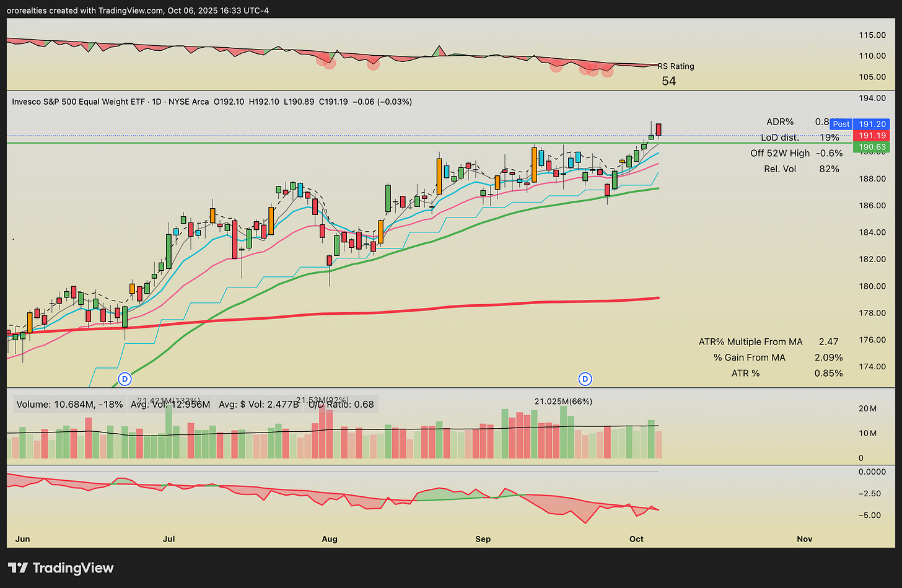The image size is (902, 588).
Task: Click the 'Jun' label on time axis
Action: tap(22, 539)
